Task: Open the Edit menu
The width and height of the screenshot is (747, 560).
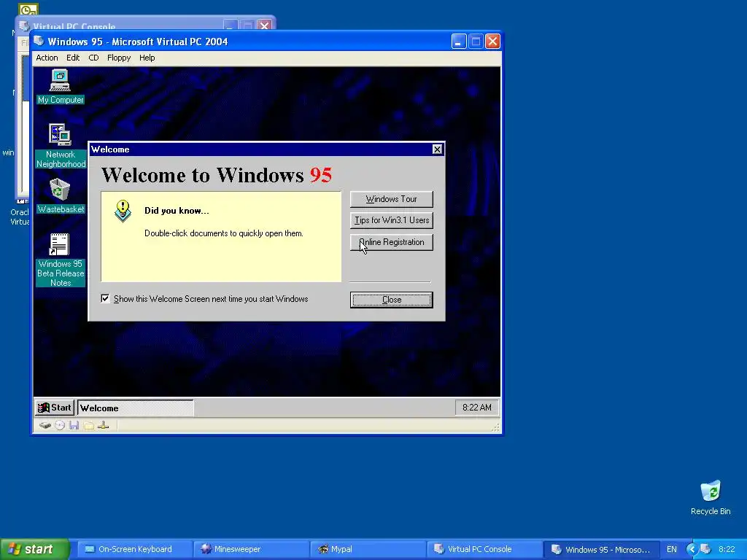Action: 73,58
